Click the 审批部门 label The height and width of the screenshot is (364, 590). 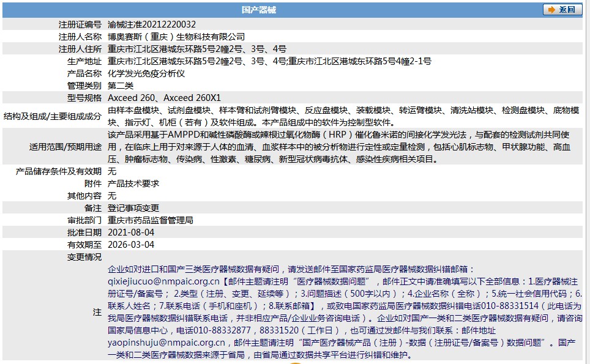coord(84,220)
